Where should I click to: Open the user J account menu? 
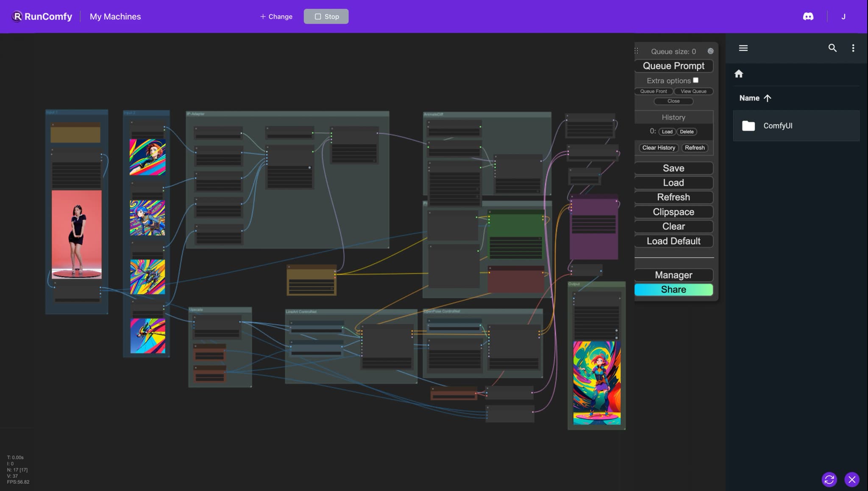pyautogui.click(x=843, y=17)
